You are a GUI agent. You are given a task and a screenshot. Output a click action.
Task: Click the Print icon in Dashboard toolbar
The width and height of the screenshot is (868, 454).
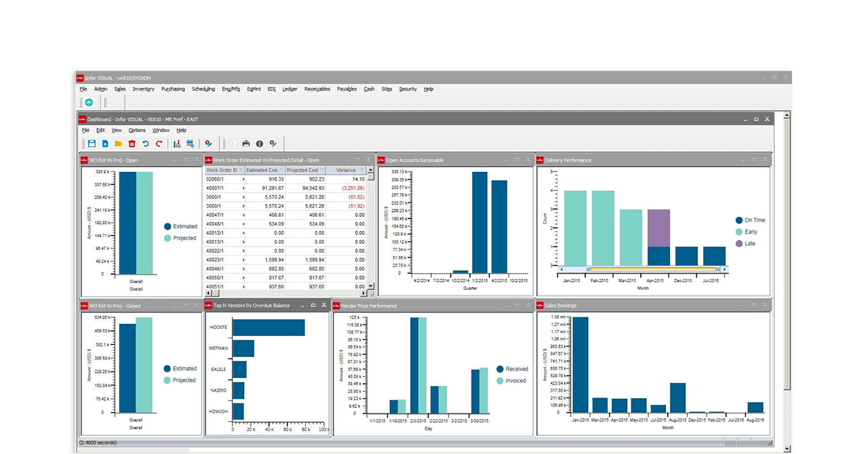tap(246, 144)
